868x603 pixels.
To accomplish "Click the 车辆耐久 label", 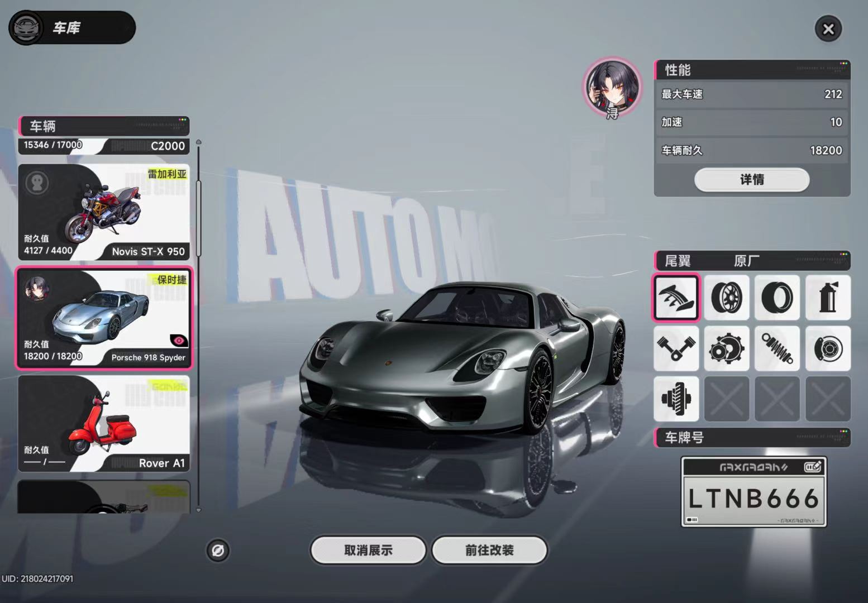I will click(x=682, y=150).
